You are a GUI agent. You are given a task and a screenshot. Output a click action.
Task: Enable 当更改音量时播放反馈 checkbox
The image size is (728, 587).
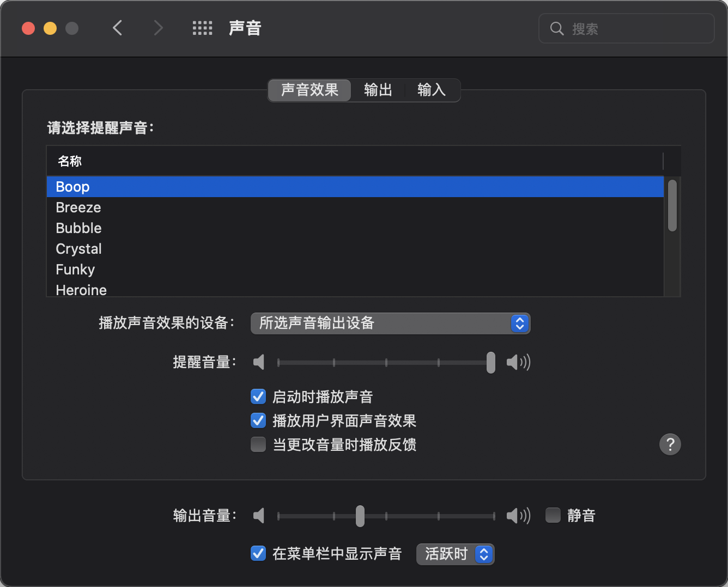[x=258, y=444]
